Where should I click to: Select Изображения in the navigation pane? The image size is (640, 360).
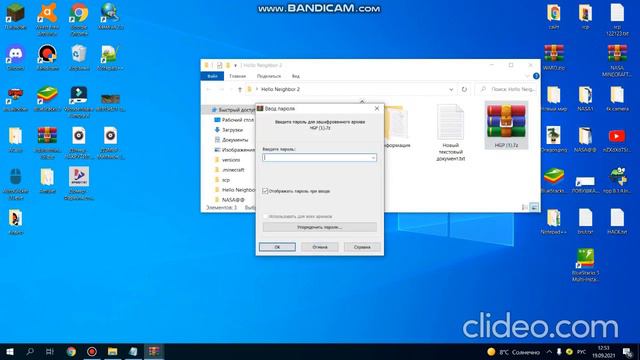(234, 150)
